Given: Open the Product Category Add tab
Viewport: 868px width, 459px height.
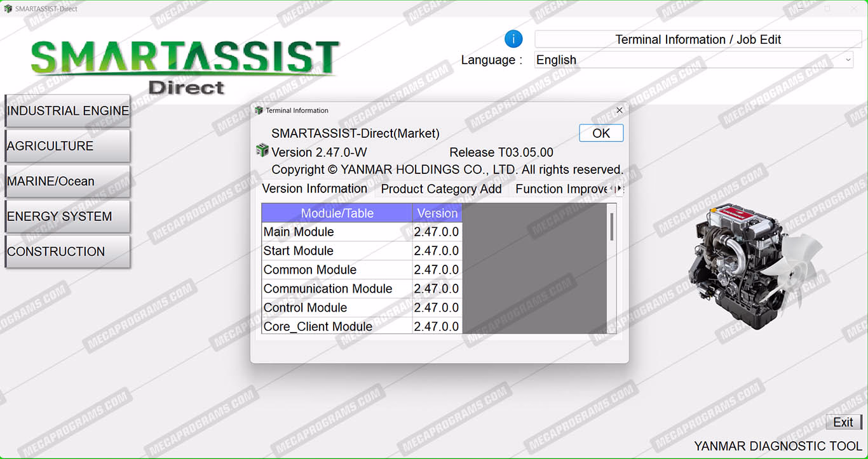Looking at the screenshot, I should click(x=441, y=189).
